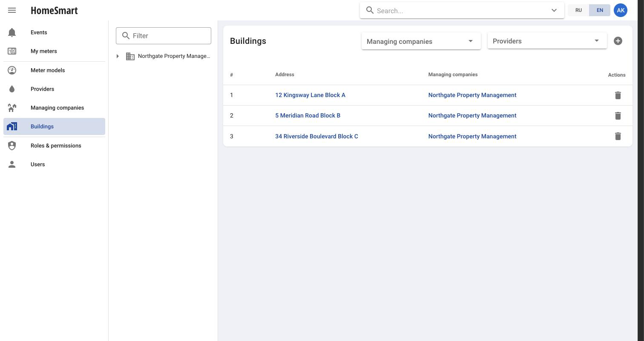Screen dimensions: 644x341
Task: Click the Meter models gauge icon
Action: pyautogui.click(x=12, y=70)
